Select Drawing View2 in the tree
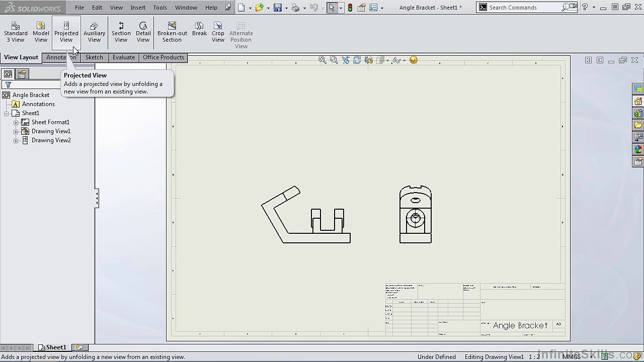This screenshot has height=362, width=644. click(51, 140)
